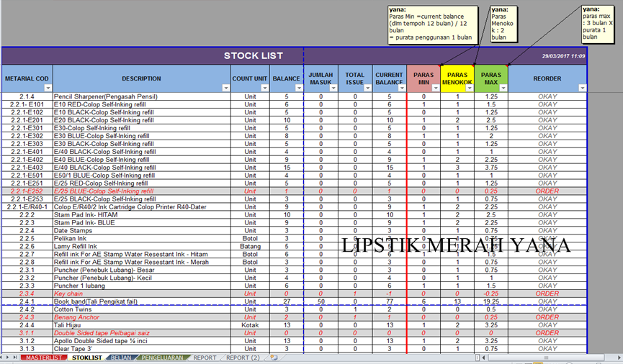Select cell 'Clear Tape 3''
623x364 pixels.
click(x=141, y=349)
